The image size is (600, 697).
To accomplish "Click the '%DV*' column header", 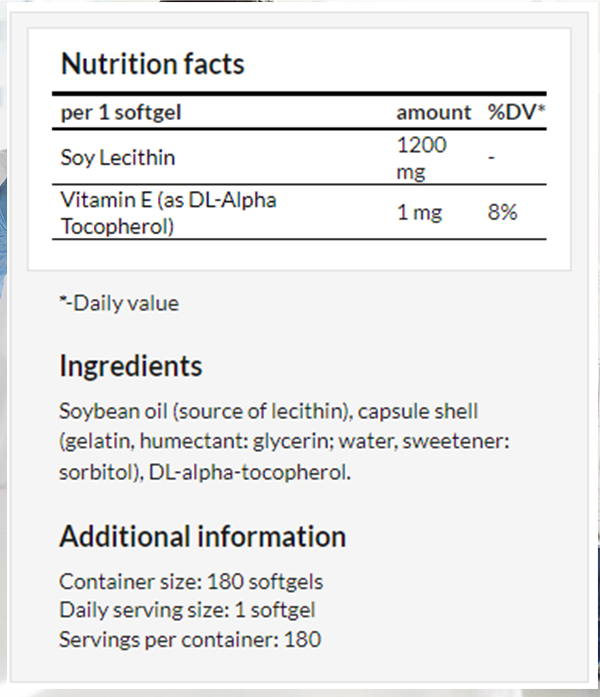I will [516, 112].
